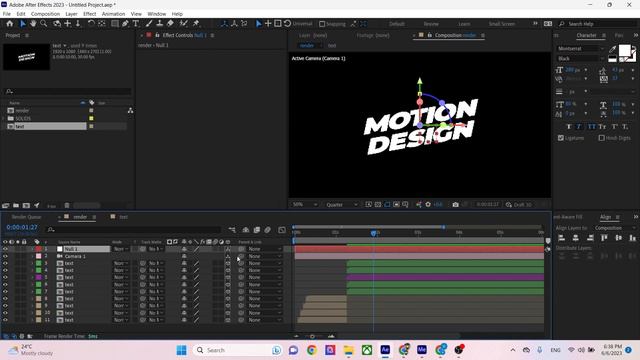Select the Rotation tool
Image resolution: width=640 pixels, height=360 pixels.
pos(91,24)
